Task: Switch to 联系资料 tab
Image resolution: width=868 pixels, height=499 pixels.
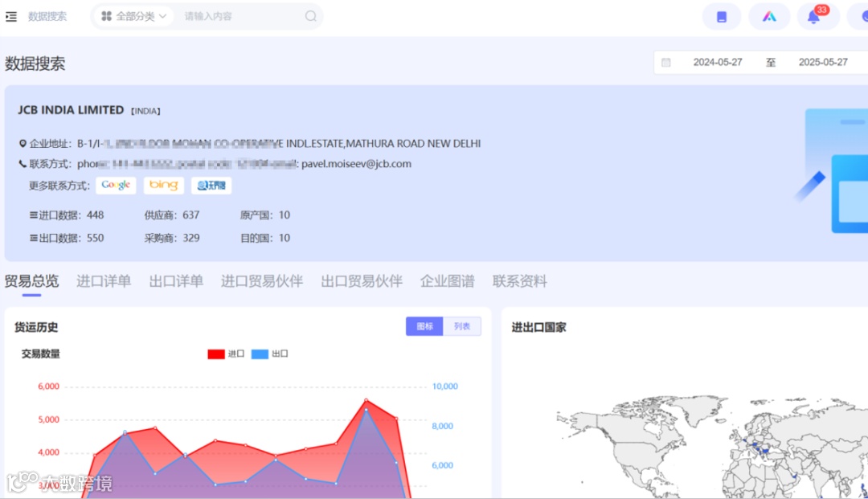Action: pyautogui.click(x=519, y=281)
